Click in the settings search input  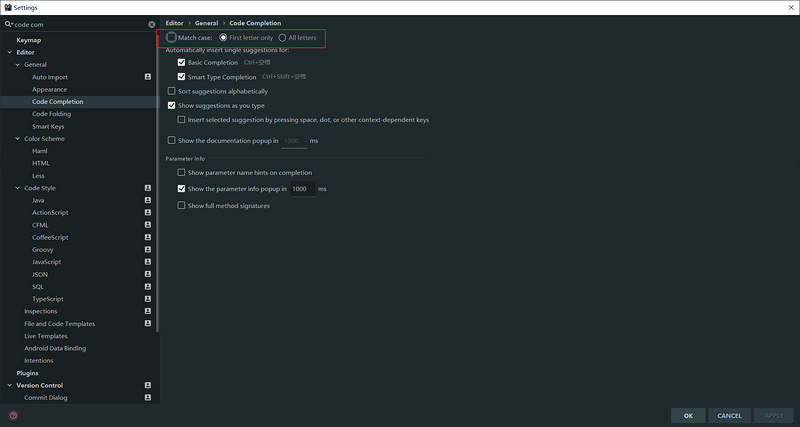81,24
